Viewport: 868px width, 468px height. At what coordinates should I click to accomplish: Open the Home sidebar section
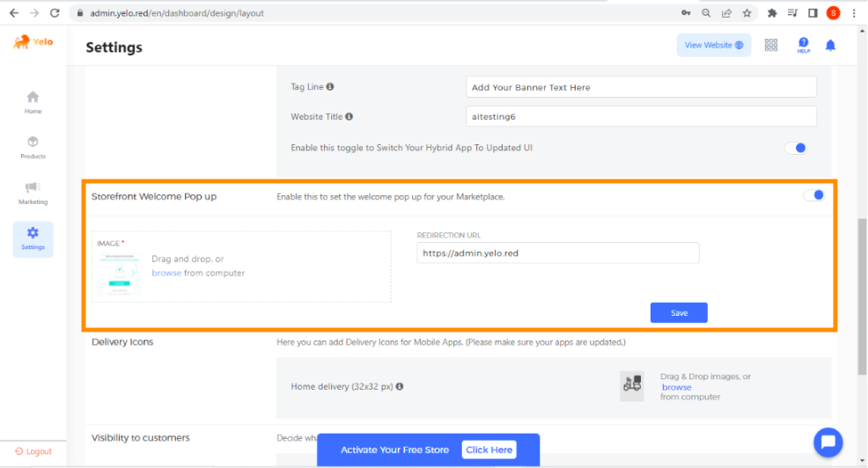tap(33, 102)
